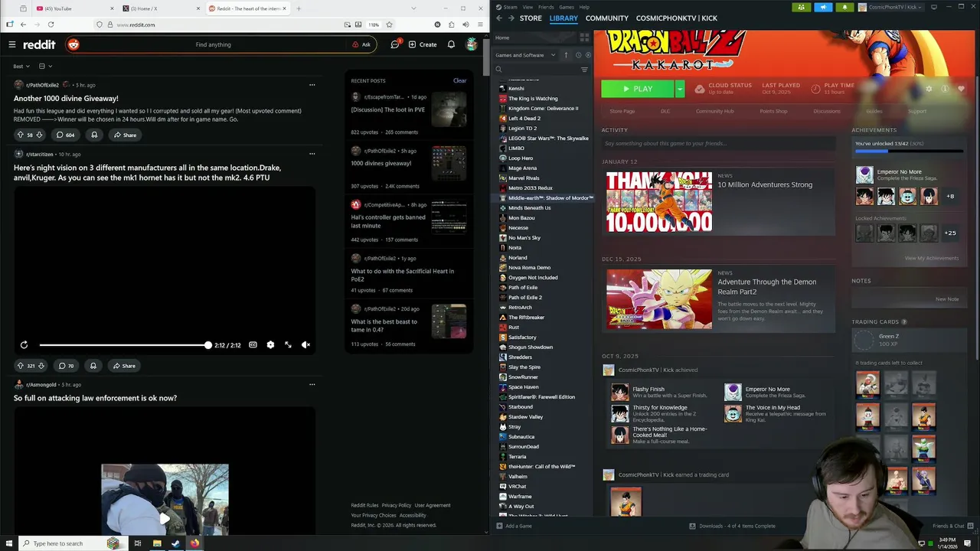Image resolution: width=980 pixels, height=551 pixels.
Task: Open CosmicPhonkTV account dropdown in Steam
Action: 891,7
